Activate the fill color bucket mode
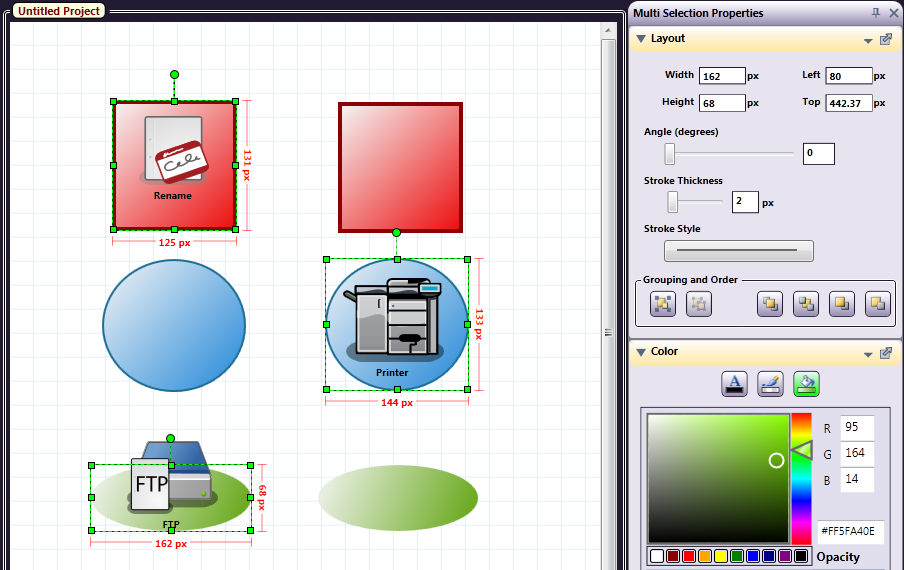The width and height of the screenshot is (904, 570). 806,383
